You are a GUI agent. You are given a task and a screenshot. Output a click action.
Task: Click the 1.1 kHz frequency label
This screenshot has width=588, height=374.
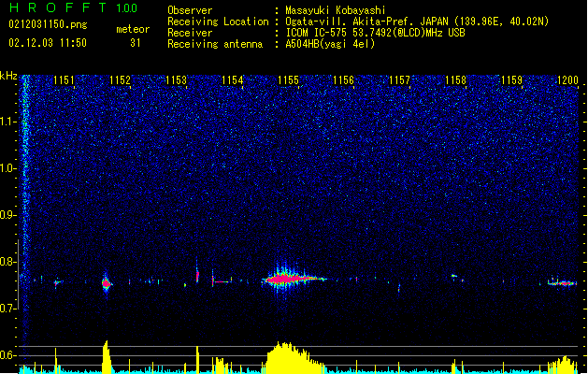7,122
